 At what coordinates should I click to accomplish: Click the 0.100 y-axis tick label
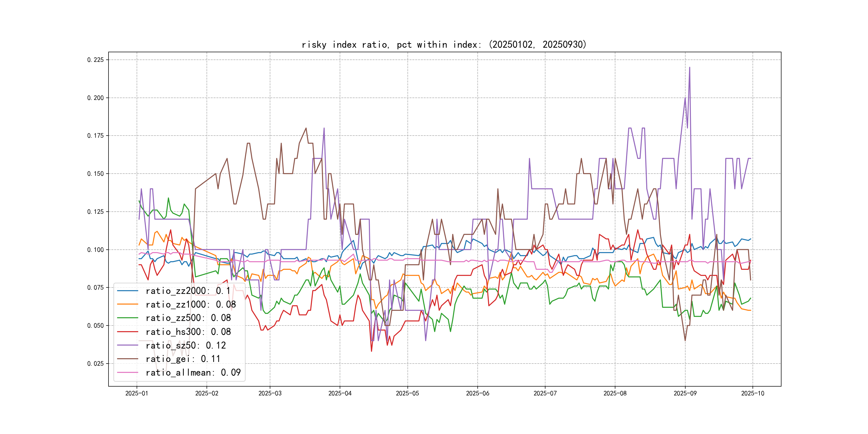coord(95,250)
